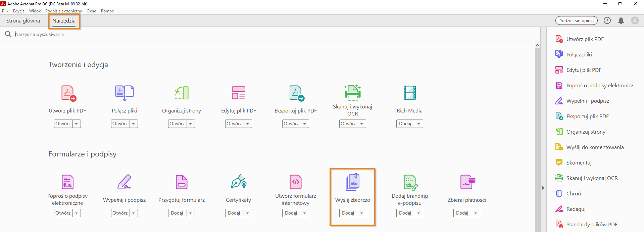Screen dimensions: 644x232
Task: Expand dropdown arrow under Przygotuj formularz
Action: click(x=191, y=213)
